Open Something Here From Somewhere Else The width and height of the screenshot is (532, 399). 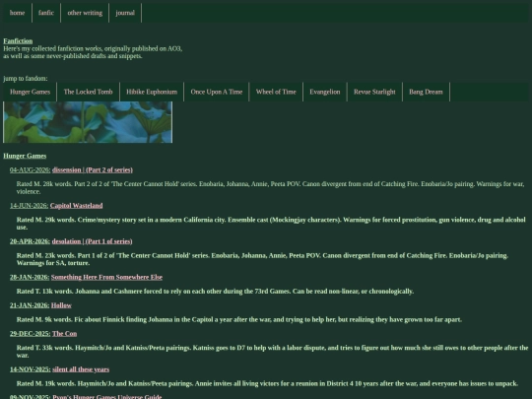pos(106,277)
